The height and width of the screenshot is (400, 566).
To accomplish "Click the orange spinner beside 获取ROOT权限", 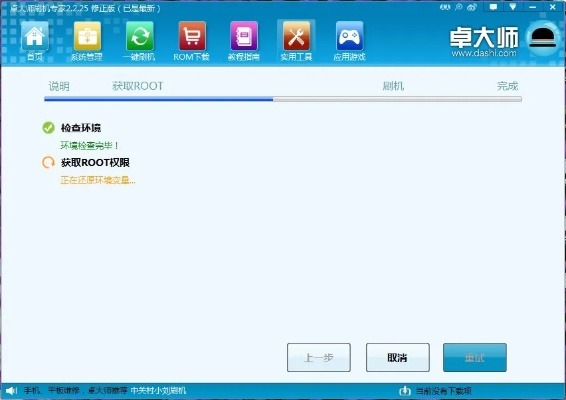I will 48,162.
